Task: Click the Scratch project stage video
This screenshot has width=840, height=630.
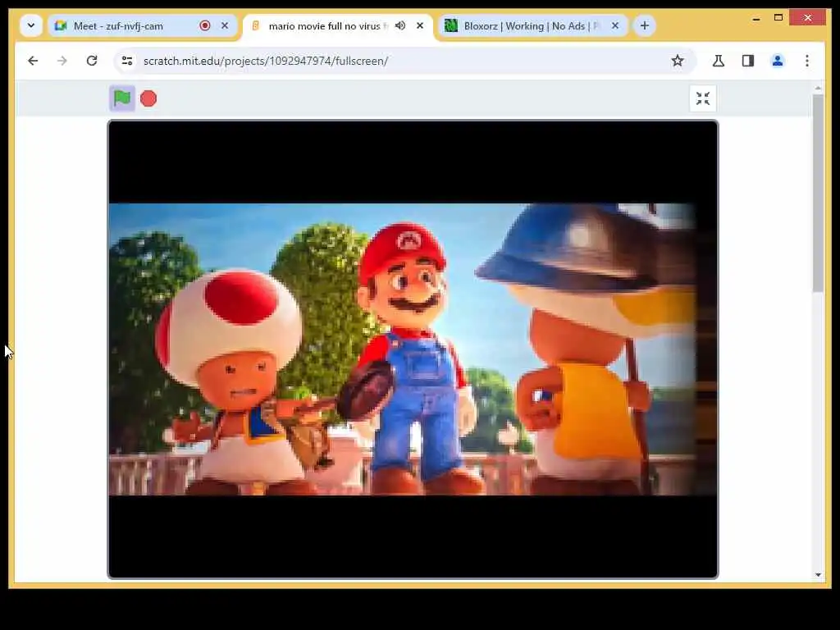Action: pos(413,349)
